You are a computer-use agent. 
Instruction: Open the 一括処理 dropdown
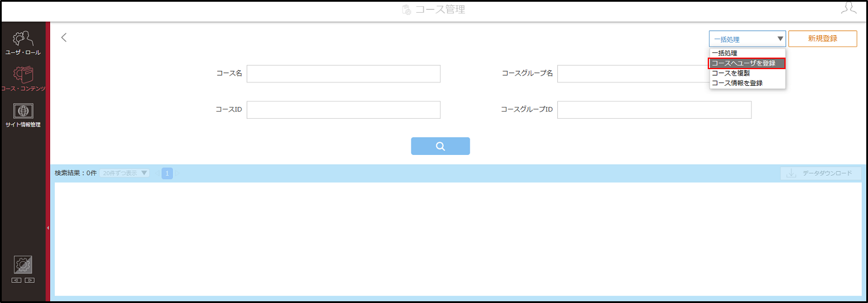(x=748, y=39)
